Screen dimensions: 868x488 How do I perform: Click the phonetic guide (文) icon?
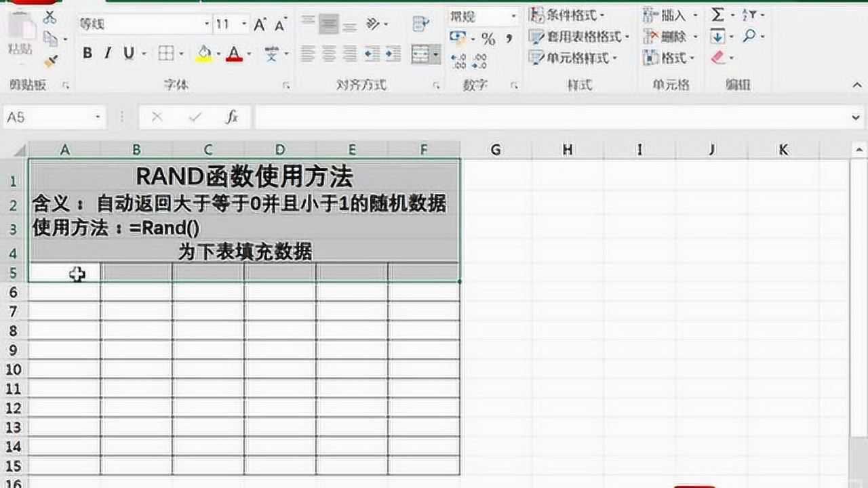[x=272, y=54]
